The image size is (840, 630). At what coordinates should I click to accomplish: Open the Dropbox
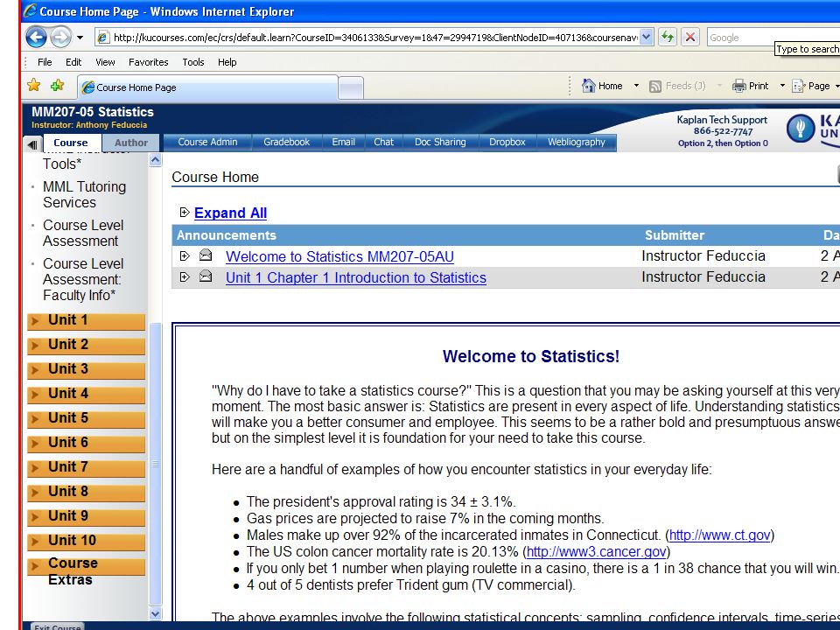point(507,142)
